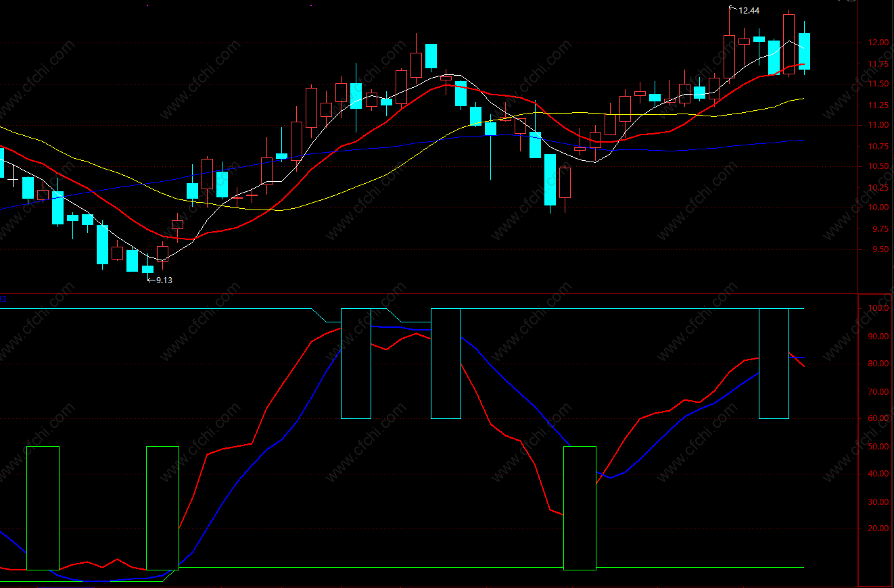Viewport: 894px width, 588px height.
Task: Select the 11.25 price axis value
Action: pyautogui.click(x=878, y=105)
